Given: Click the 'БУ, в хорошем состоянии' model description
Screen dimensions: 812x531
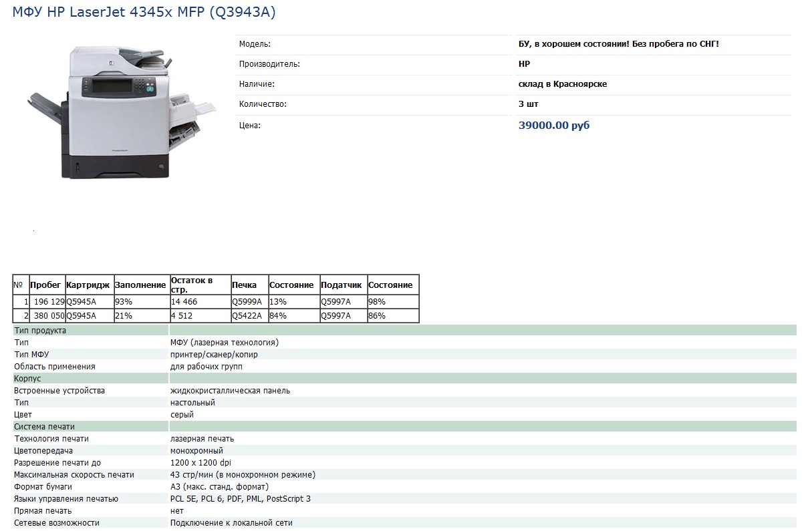Looking at the screenshot, I should 618,44.
